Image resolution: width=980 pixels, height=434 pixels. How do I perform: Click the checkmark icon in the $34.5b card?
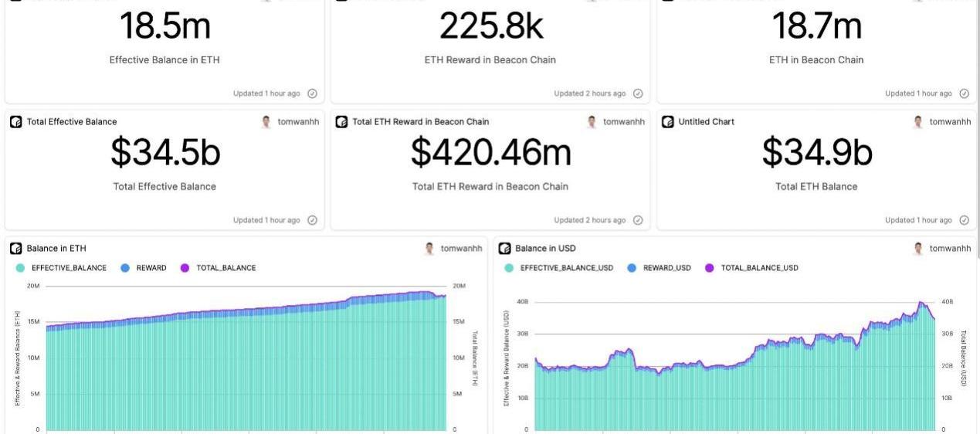(313, 220)
